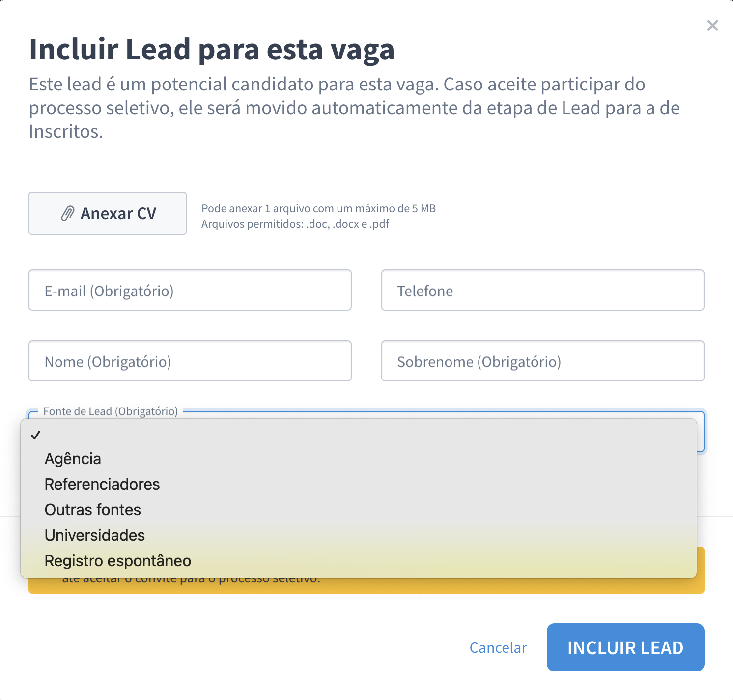
Task: Click the Nome (Obrigatório) field
Action: click(x=190, y=361)
